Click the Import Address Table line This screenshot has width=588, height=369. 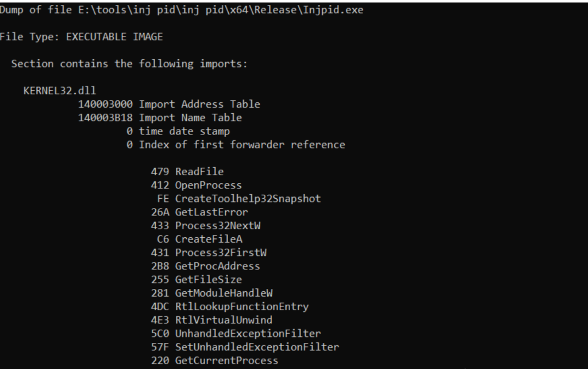coord(169,104)
